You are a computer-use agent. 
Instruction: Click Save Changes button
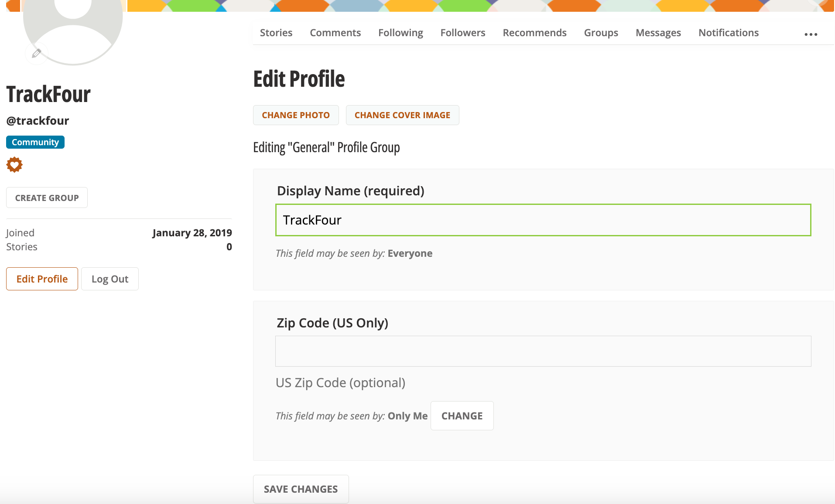[301, 489]
